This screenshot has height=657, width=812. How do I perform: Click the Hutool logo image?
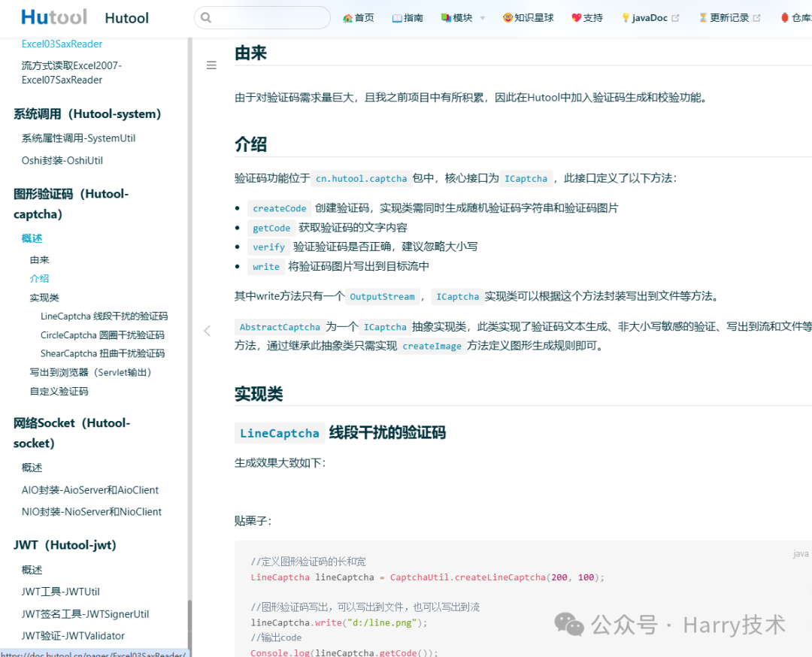pos(54,17)
